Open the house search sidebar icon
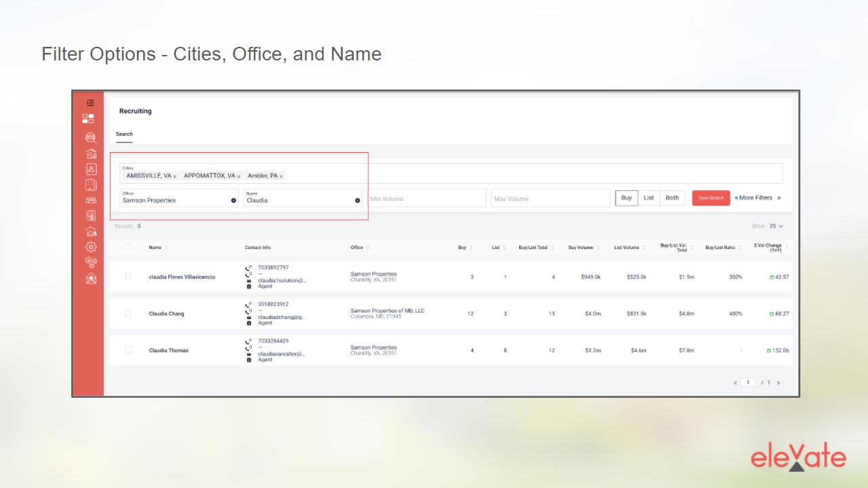 [90, 153]
